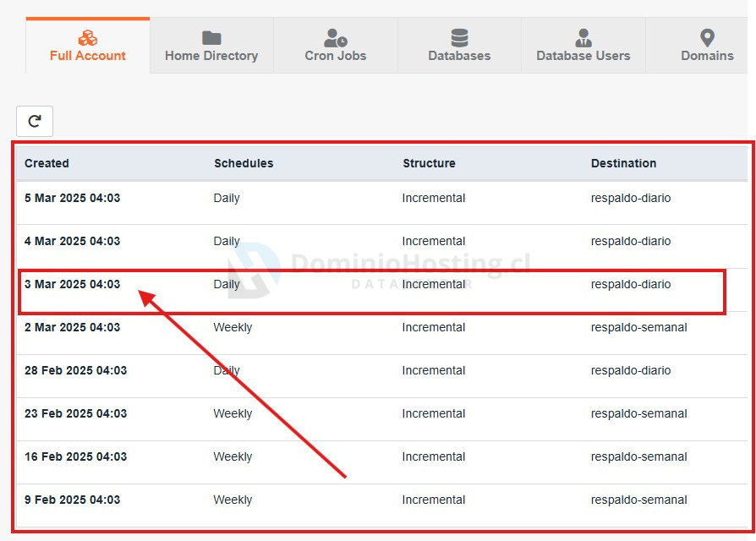Image resolution: width=756 pixels, height=541 pixels.
Task: Click the Databases cylinder icon
Action: tap(459, 38)
